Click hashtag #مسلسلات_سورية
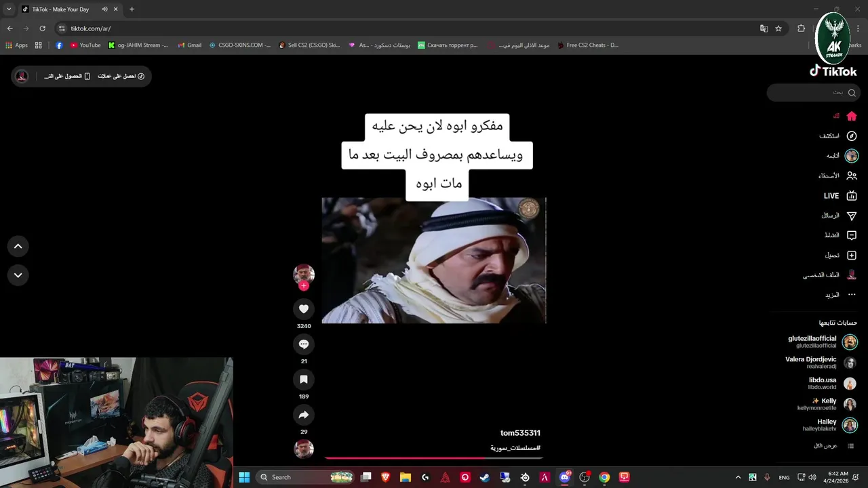The height and width of the screenshot is (488, 868). (x=515, y=448)
